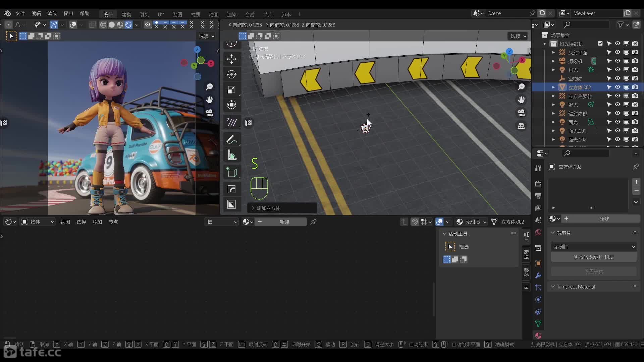This screenshot has height=362, width=644.
Task: Enable solid viewport shading
Action: pyautogui.click(x=112, y=25)
